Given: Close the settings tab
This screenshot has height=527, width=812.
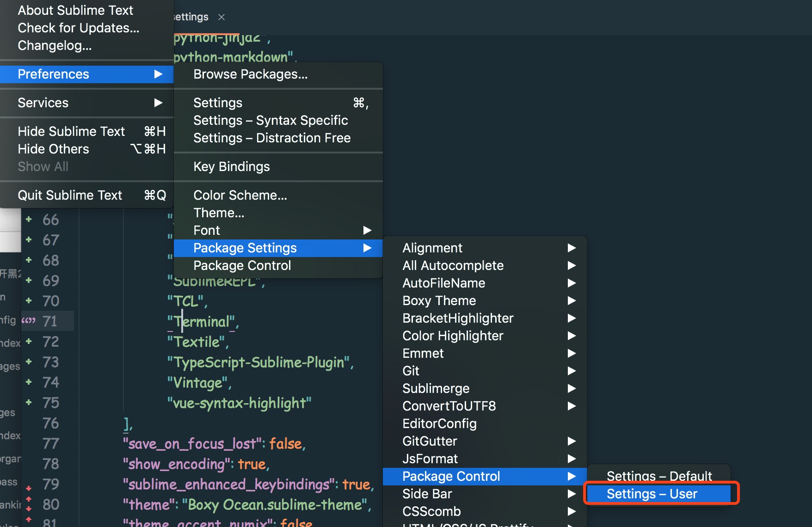Looking at the screenshot, I should pyautogui.click(x=221, y=17).
